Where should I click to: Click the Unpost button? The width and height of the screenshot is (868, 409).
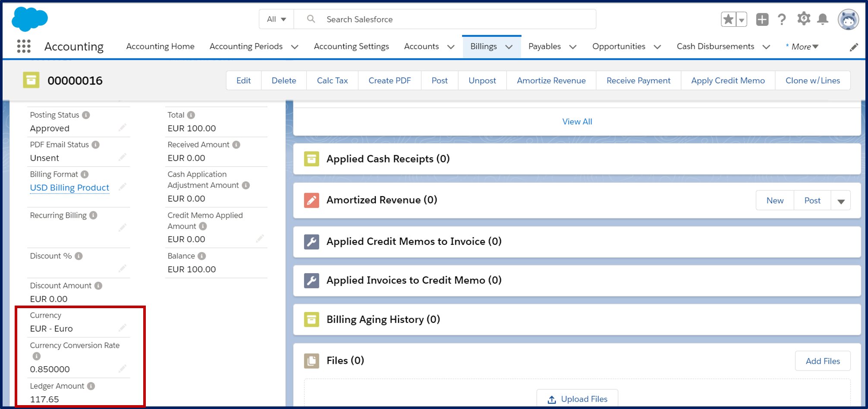click(x=482, y=81)
